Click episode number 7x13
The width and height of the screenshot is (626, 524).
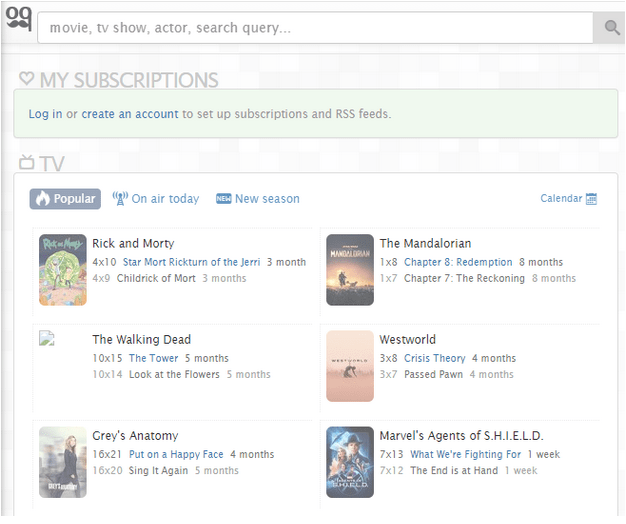391,455
